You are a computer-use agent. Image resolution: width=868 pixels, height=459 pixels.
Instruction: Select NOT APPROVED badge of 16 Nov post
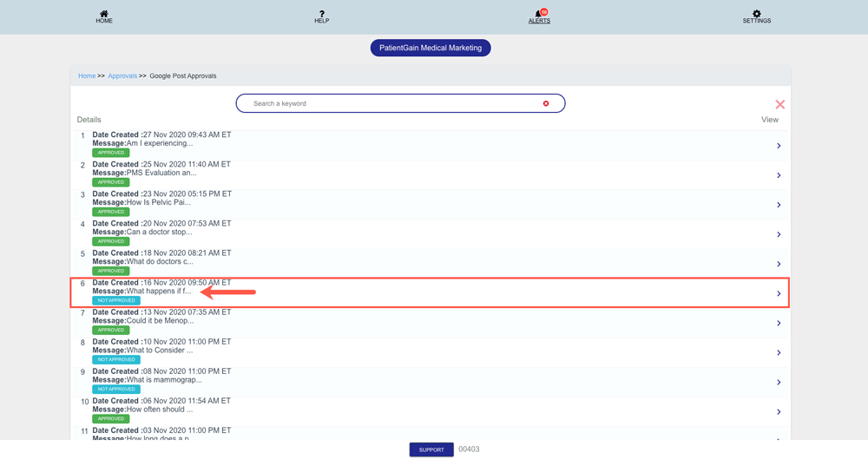(x=116, y=300)
